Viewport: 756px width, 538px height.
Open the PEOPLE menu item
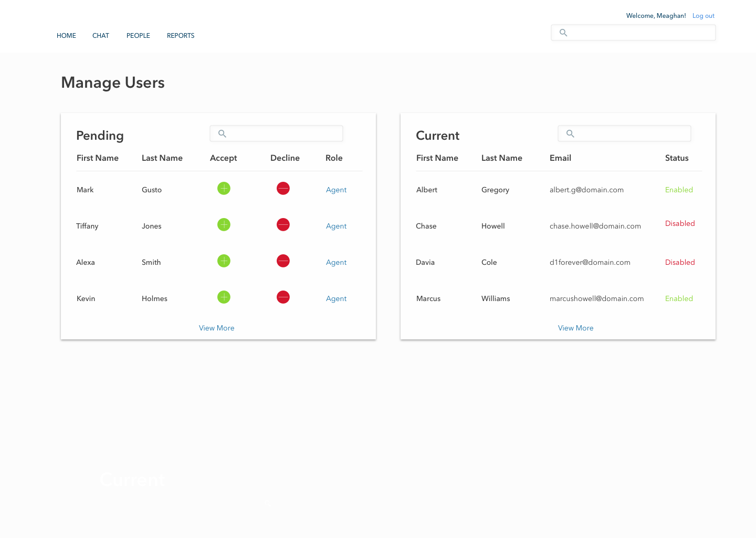pos(138,36)
